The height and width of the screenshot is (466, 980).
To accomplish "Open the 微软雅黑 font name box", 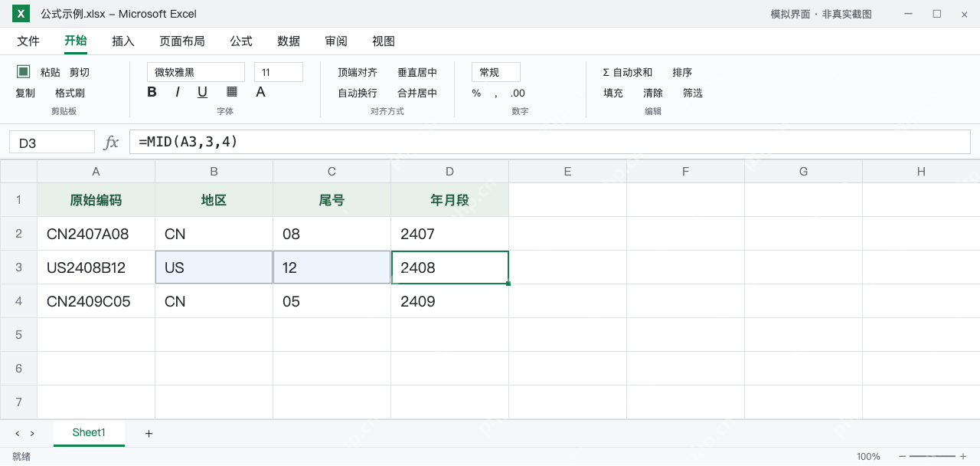I will (196, 72).
